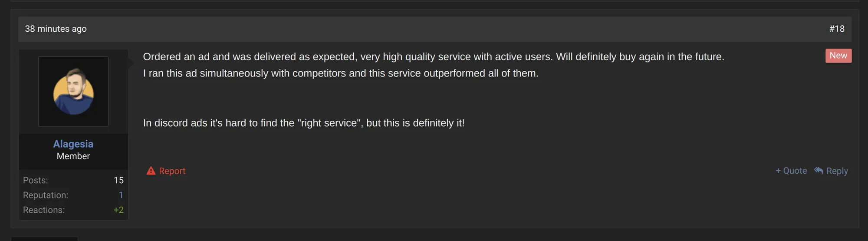
Task: Reply to Alagesia's post via Reply text
Action: [x=837, y=171]
